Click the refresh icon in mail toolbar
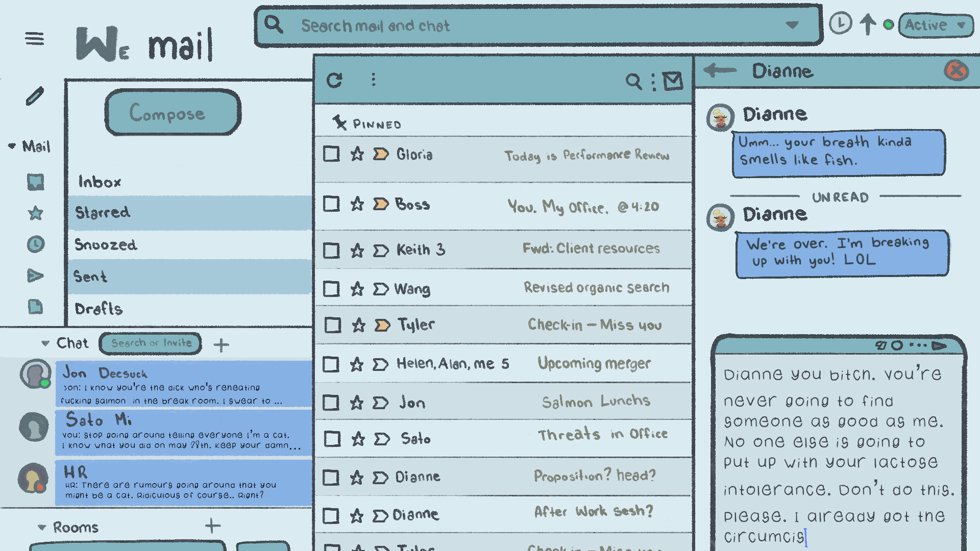Image resolution: width=980 pixels, height=551 pixels. tap(334, 80)
